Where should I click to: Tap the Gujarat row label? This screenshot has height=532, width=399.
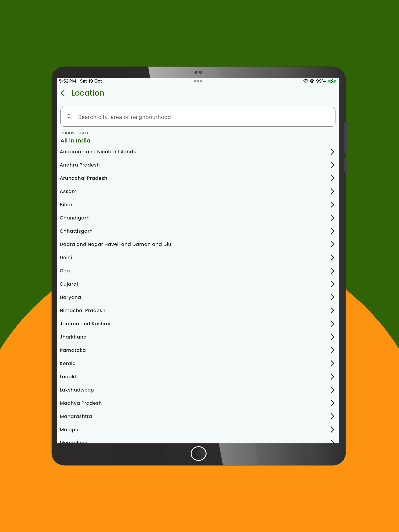pyautogui.click(x=69, y=284)
